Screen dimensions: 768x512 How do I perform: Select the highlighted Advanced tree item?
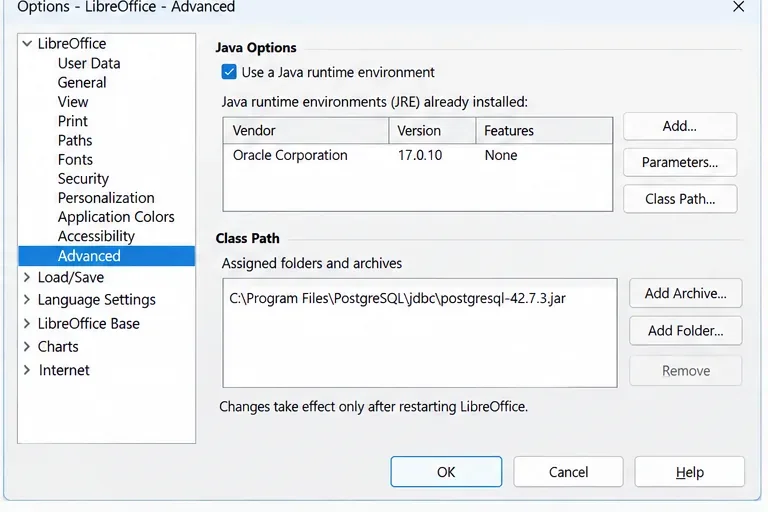[x=106, y=256]
